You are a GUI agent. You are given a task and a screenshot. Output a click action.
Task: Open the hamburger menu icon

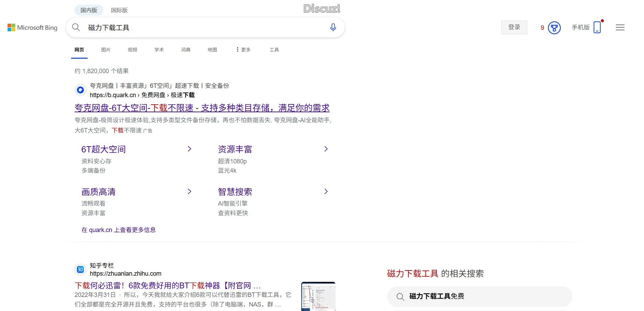click(x=620, y=27)
